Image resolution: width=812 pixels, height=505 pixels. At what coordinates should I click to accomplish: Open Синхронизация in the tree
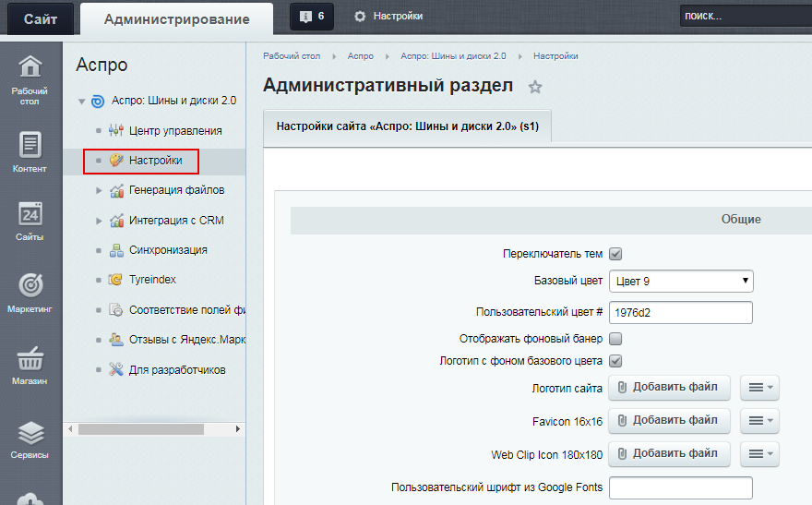168,250
